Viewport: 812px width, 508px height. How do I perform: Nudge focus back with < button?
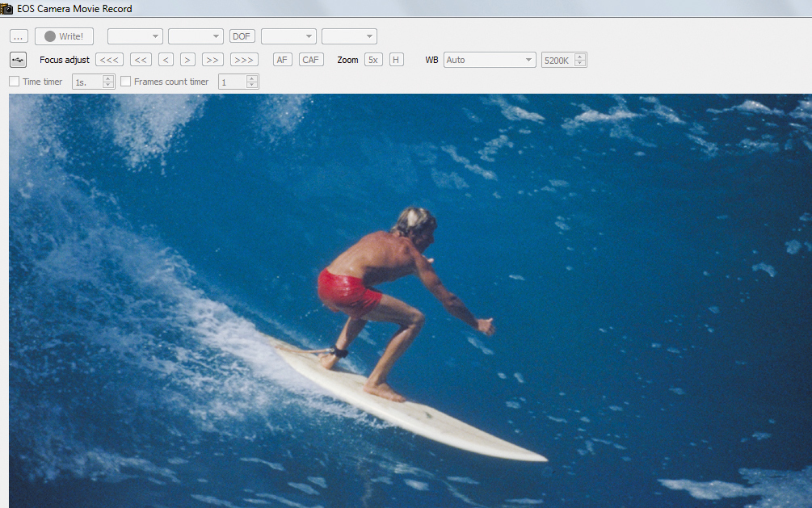coord(166,60)
